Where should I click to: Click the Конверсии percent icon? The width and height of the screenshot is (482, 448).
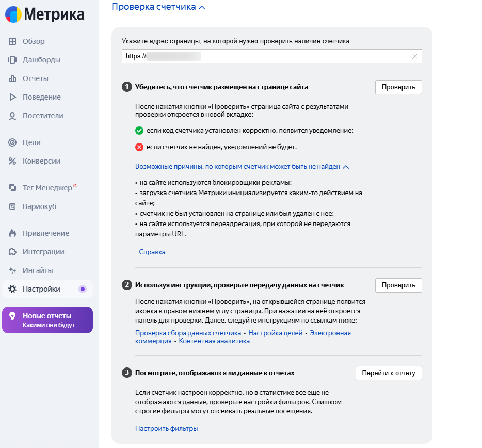point(12,161)
